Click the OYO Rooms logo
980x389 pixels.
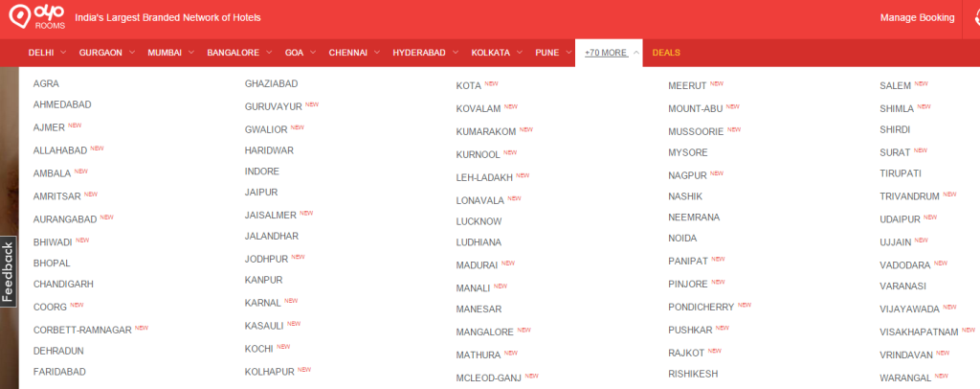pos(37,17)
